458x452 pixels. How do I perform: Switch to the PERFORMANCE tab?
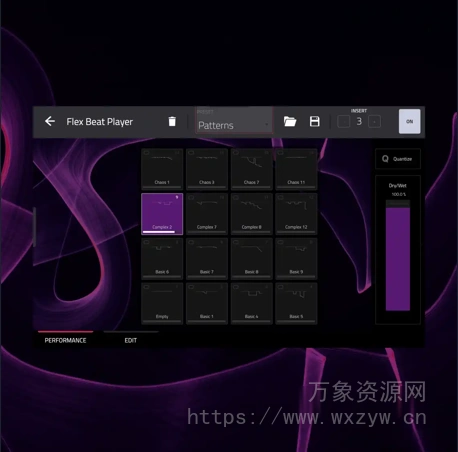65,340
